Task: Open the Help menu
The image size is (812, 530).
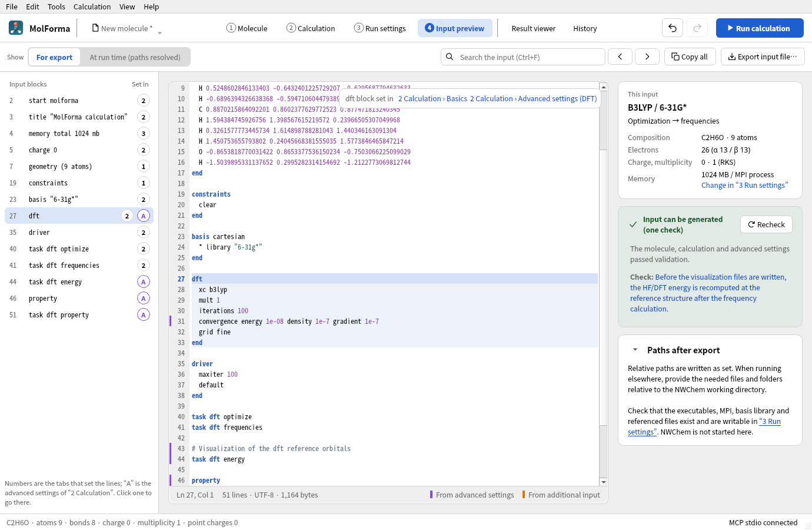Action: click(x=151, y=6)
